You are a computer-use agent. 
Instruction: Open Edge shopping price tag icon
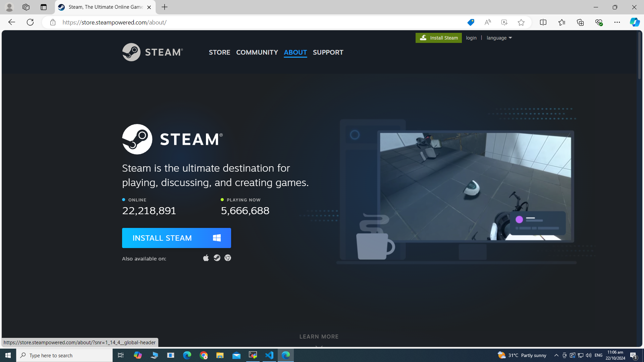coord(471,22)
